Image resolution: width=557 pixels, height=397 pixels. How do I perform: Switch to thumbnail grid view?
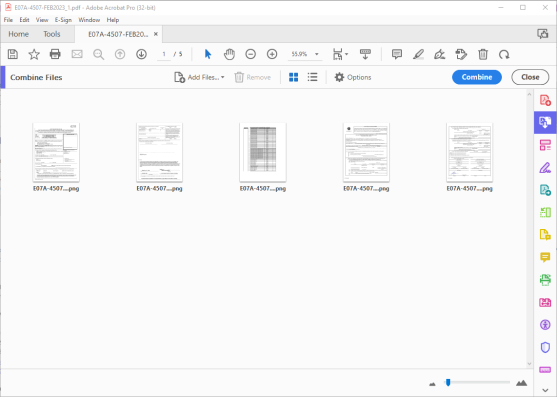click(x=293, y=77)
